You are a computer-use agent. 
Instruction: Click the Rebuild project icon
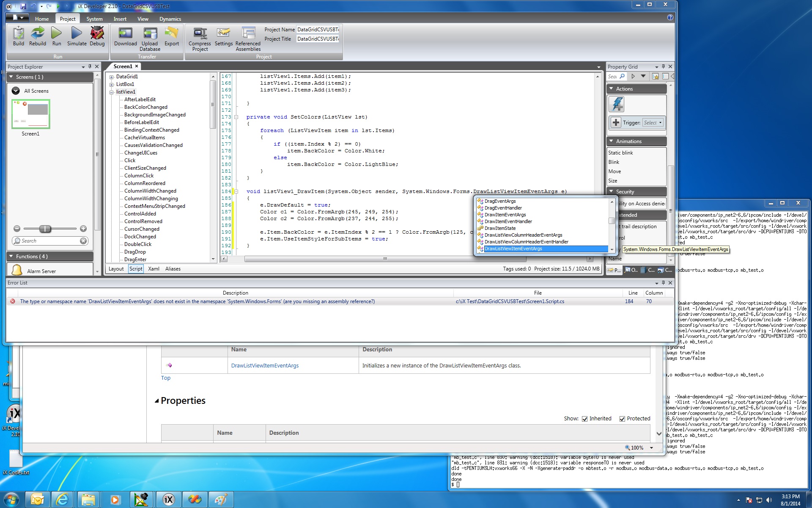tap(38, 33)
